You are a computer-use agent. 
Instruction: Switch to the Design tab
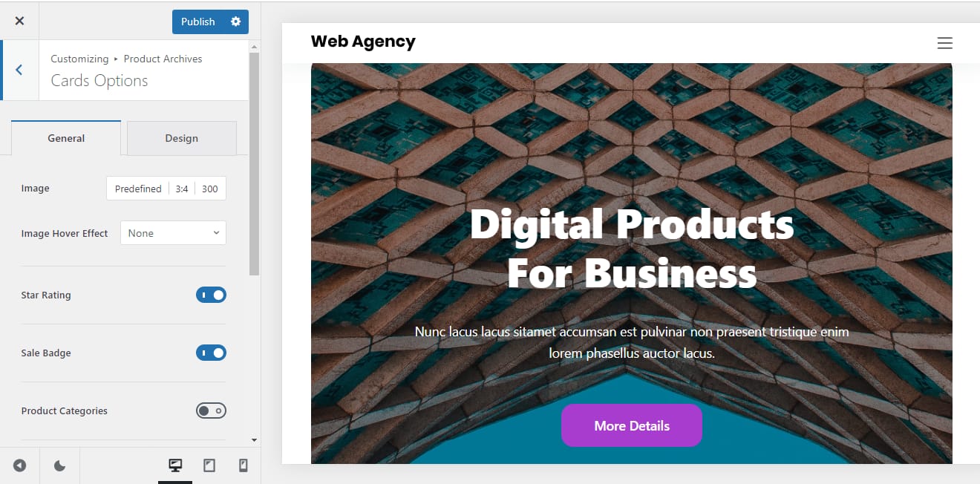[181, 138]
